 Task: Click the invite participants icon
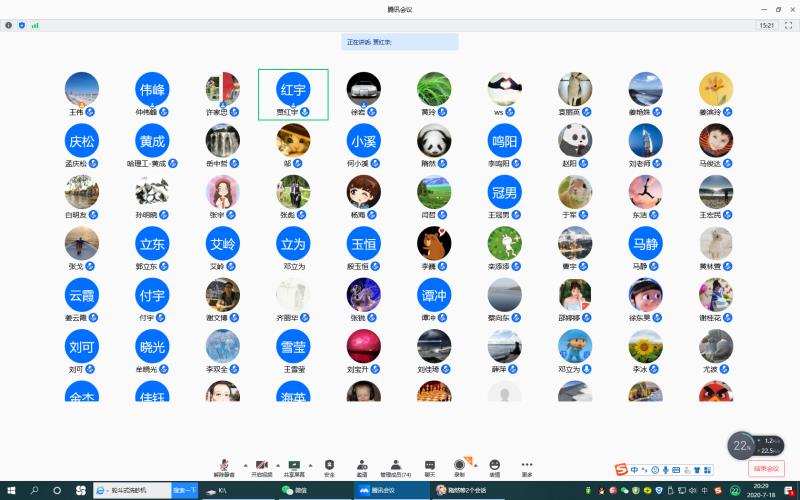click(362, 466)
